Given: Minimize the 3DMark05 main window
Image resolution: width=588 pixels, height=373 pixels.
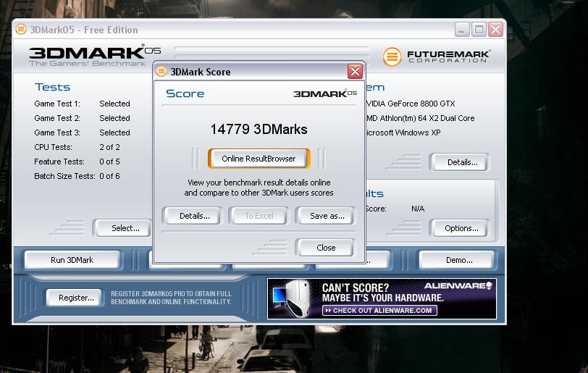Looking at the screenshot, I should (x=462, y=29).
